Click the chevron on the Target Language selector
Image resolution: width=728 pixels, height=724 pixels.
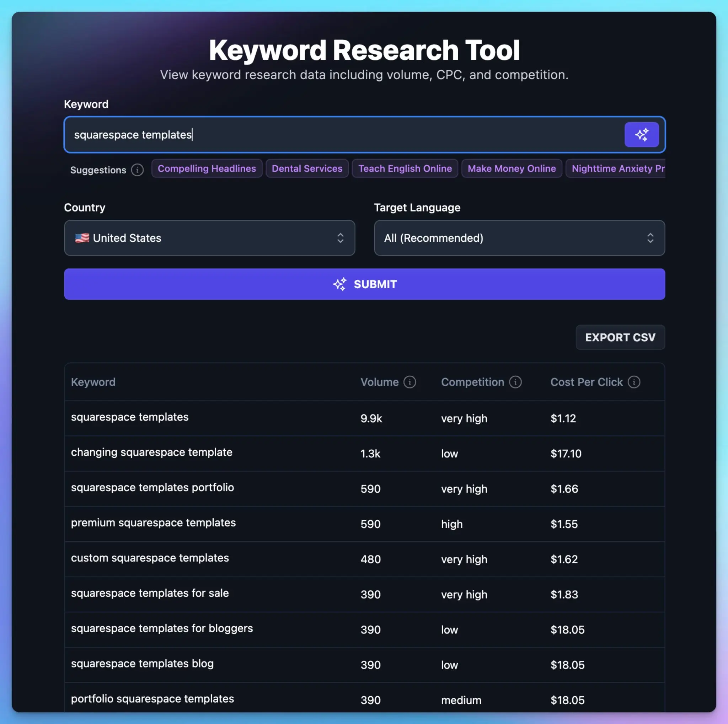[651, 238]
